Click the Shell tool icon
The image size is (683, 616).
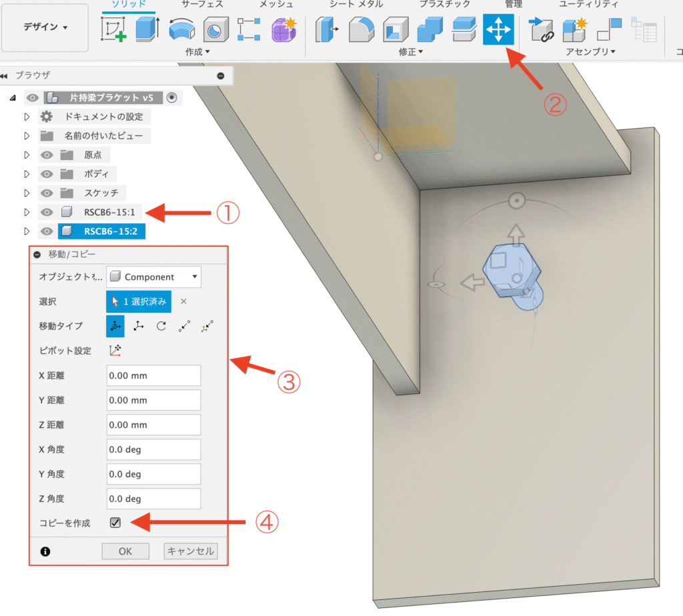(396, 29)
